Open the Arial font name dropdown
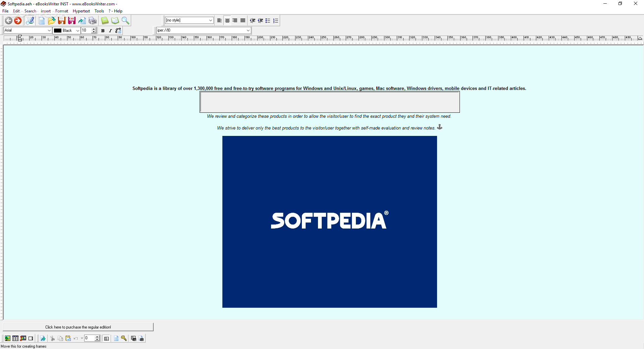Image resolution: width=644 pixels, height=349 pixels. pos(28,31)
